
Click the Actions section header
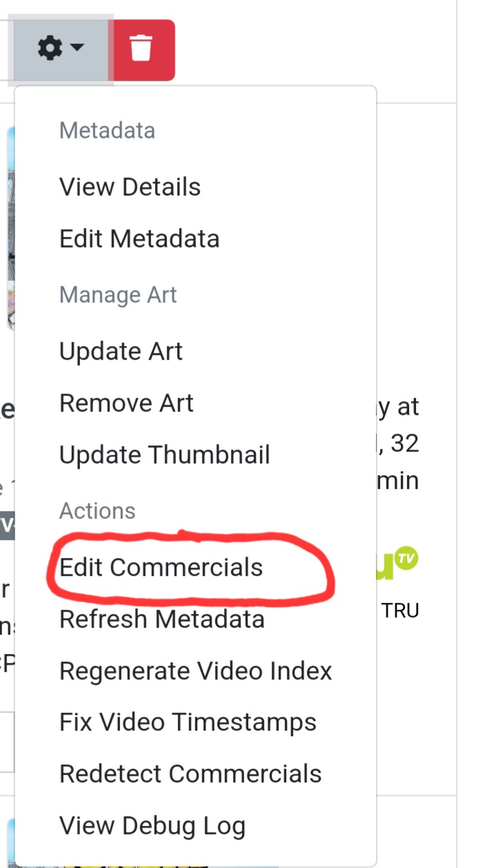(97, 511)
